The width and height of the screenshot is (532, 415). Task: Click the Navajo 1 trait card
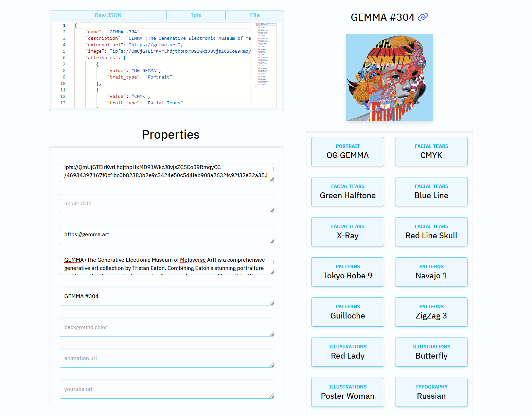click(431, 272)
